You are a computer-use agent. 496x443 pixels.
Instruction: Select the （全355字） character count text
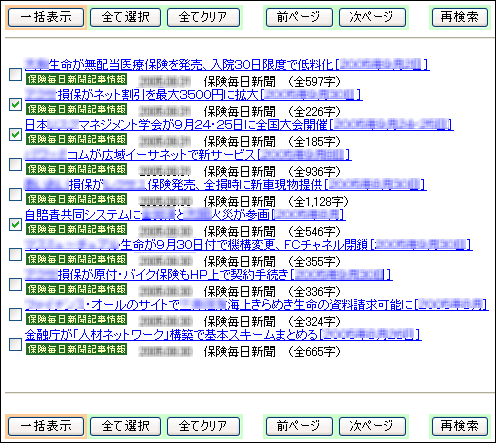(314, 262)
